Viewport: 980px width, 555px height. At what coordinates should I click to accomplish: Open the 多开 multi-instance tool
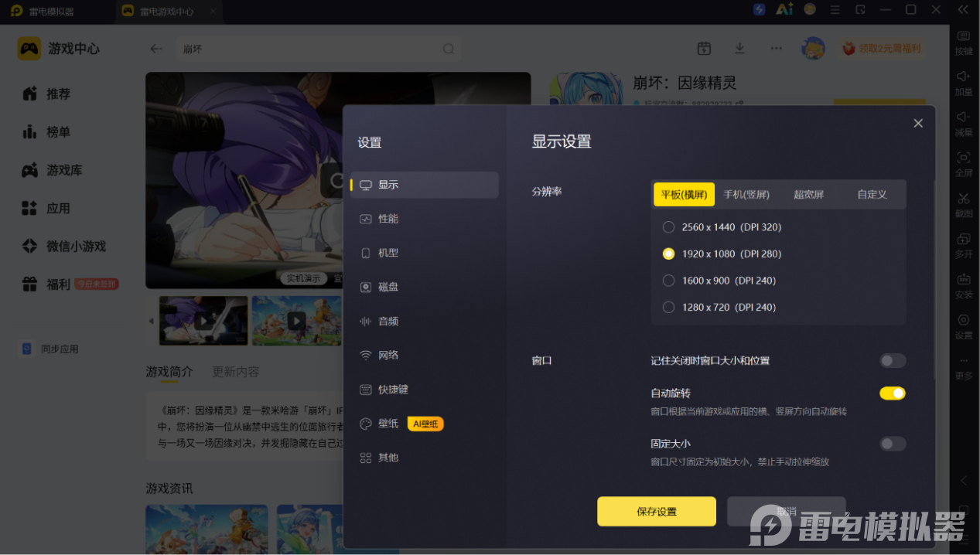coord(964,245)
